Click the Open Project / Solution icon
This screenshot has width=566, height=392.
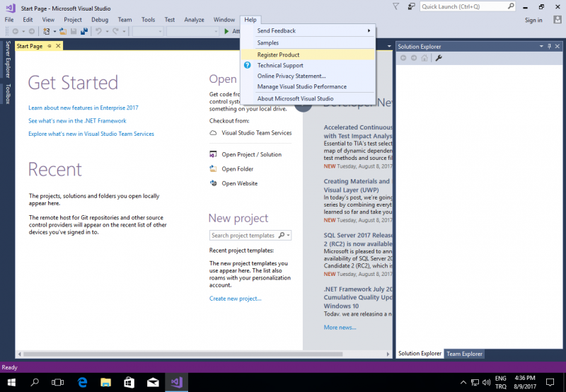[x=214, y=154]
